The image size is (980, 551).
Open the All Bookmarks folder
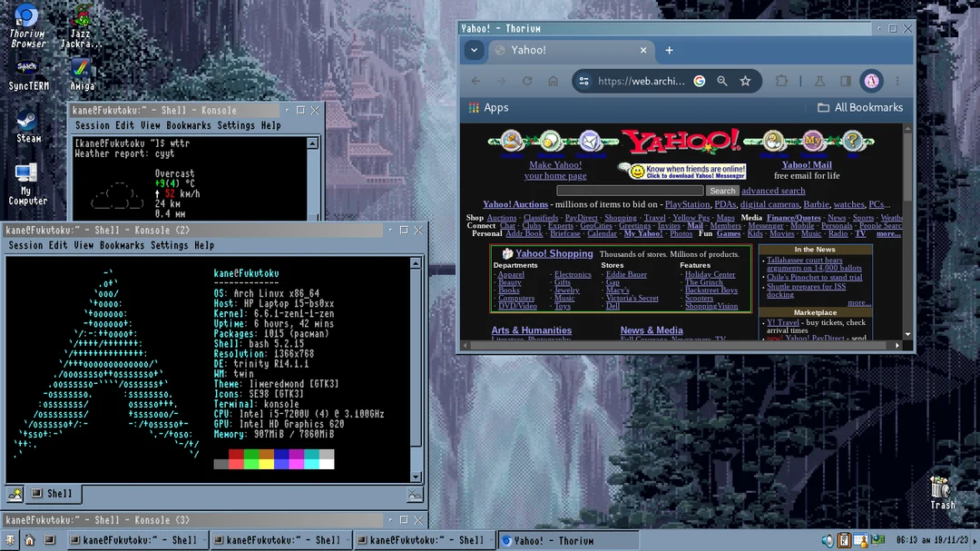click(859, 108)
